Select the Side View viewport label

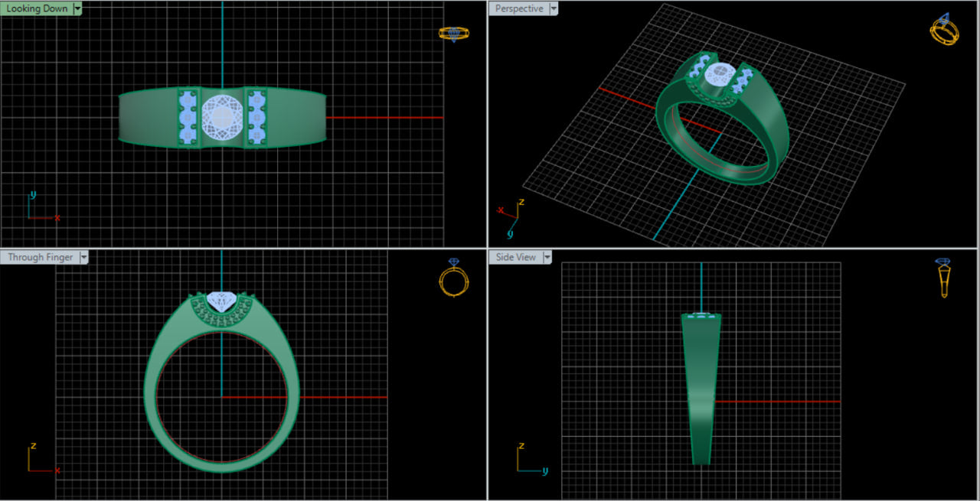515,258
